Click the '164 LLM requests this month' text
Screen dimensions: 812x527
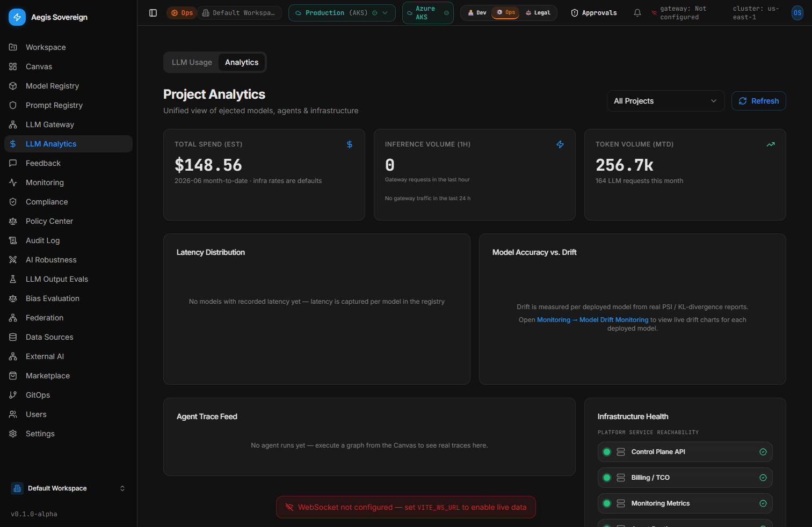[x=639, y=181]
